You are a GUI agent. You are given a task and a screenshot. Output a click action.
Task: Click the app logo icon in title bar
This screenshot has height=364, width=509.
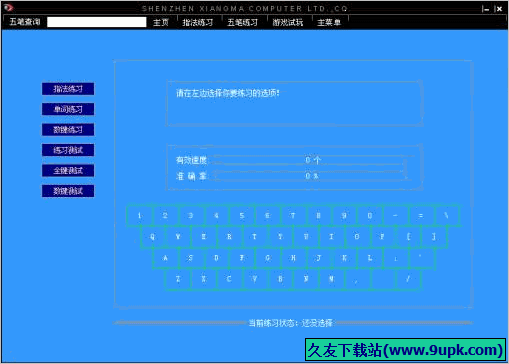click(x=8, y=8)
